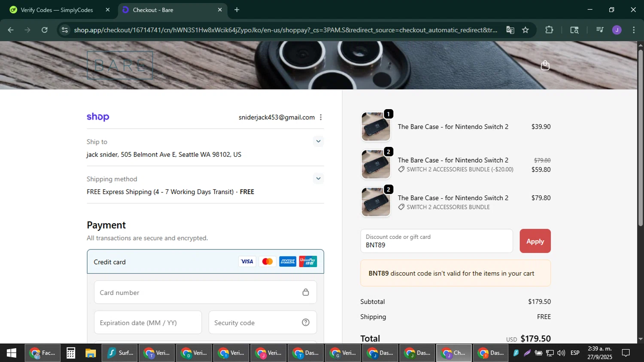Click the $59.80 discounted Bare Case thumbnail

coord(376,164)
